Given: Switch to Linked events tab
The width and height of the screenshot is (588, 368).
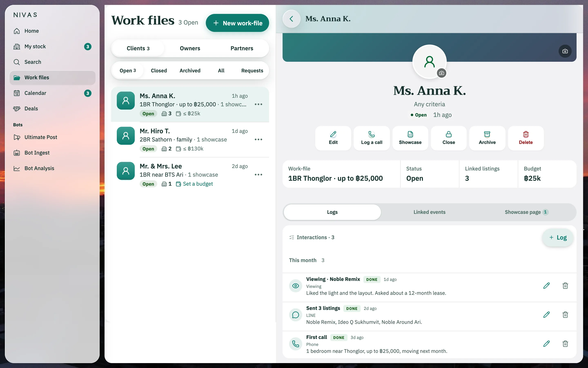Looking at the screenshot, I should point(429,212).
